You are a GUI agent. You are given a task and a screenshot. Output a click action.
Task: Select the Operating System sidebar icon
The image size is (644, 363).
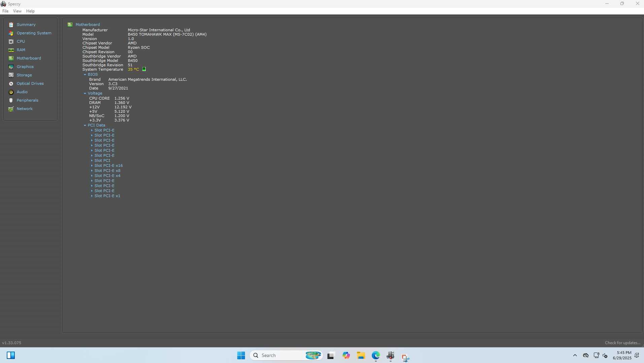click(11, 33)
